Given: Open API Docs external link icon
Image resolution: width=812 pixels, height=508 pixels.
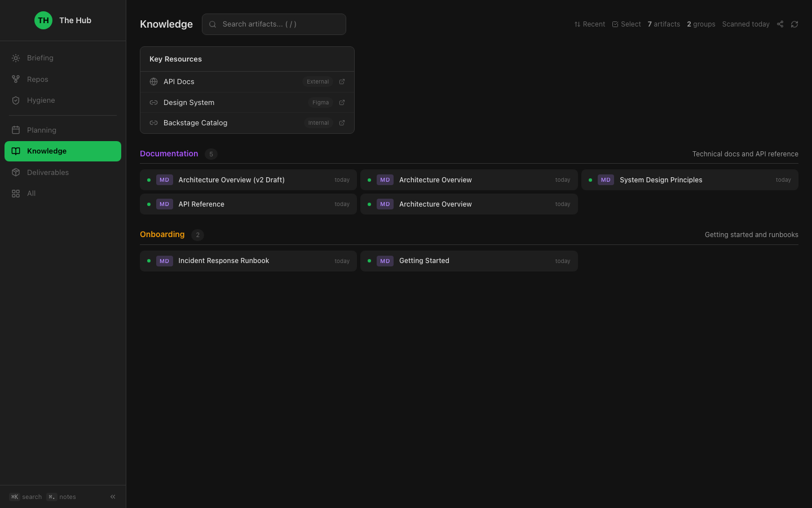Looking at the screenshot, I should click(x=342, y=82).
